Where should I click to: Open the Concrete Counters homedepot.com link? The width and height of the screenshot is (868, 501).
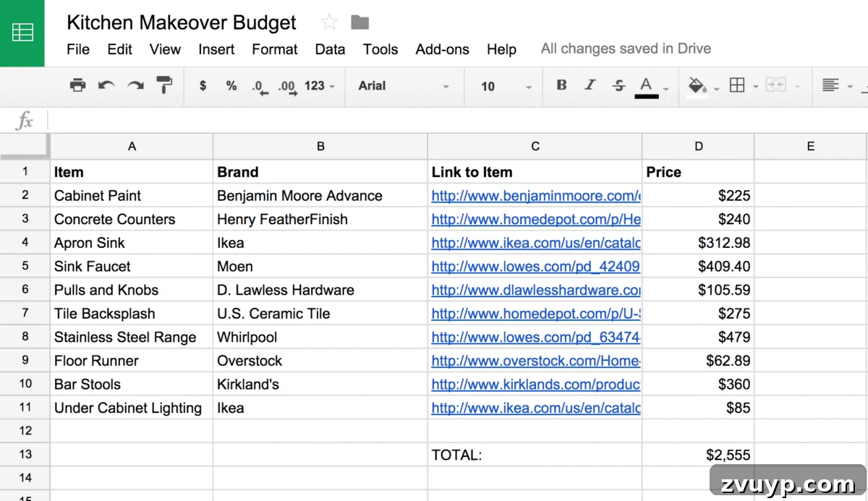(536, 219)
